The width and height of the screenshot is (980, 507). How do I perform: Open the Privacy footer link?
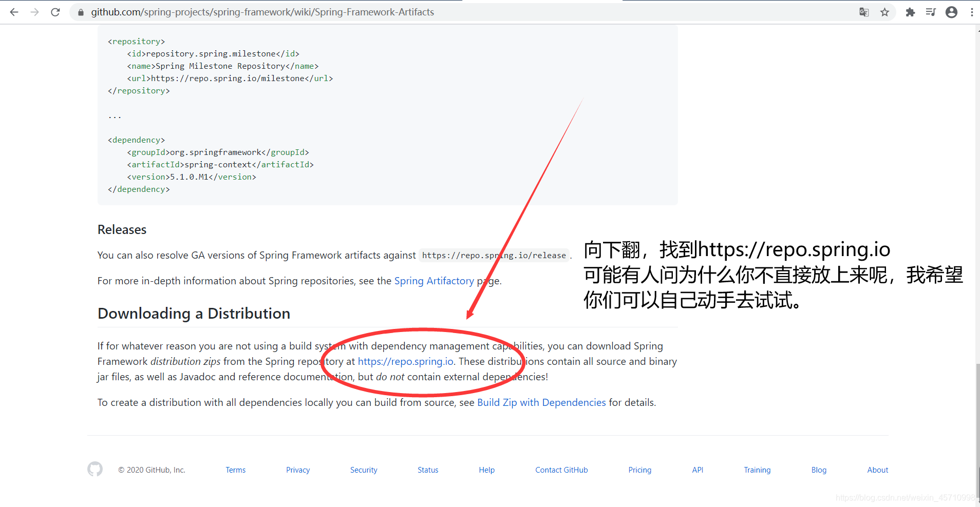click(x=298, y=470)
